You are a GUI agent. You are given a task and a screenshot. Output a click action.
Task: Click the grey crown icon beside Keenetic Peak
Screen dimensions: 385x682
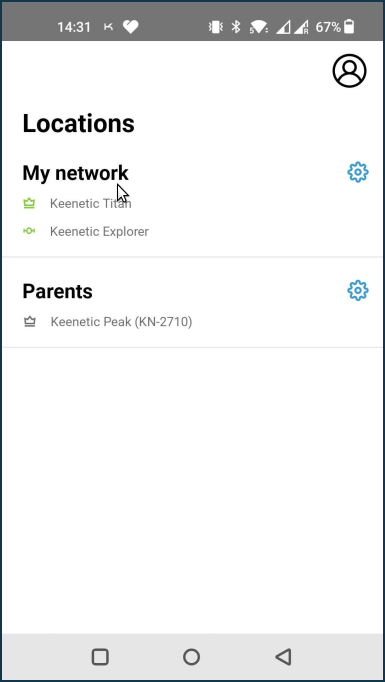[30, 322]
